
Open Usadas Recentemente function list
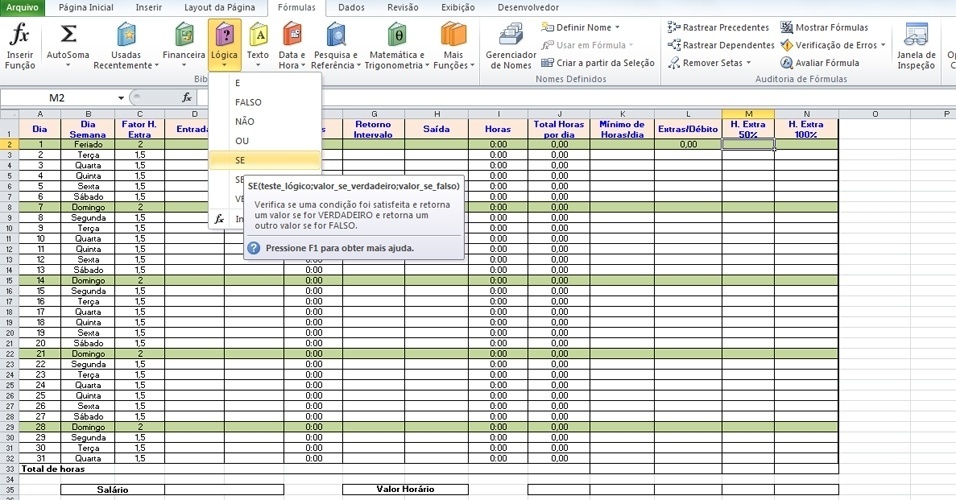pos(126,46)
